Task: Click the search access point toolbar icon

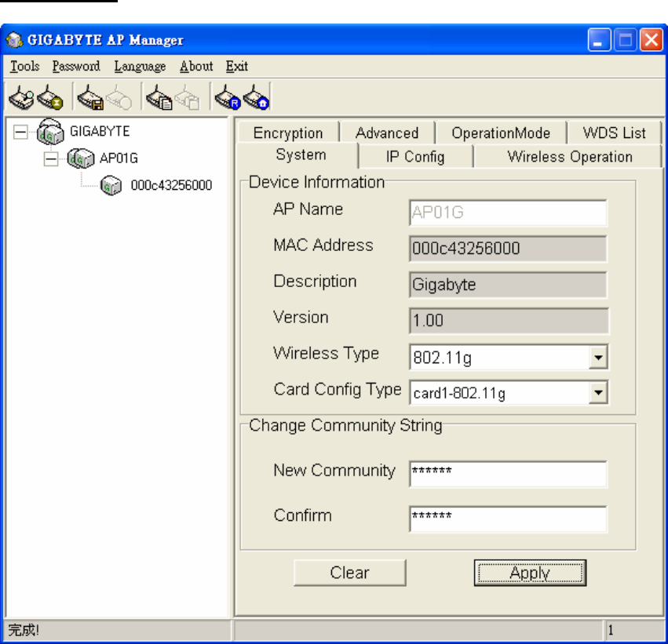Action: click(21, 97)
